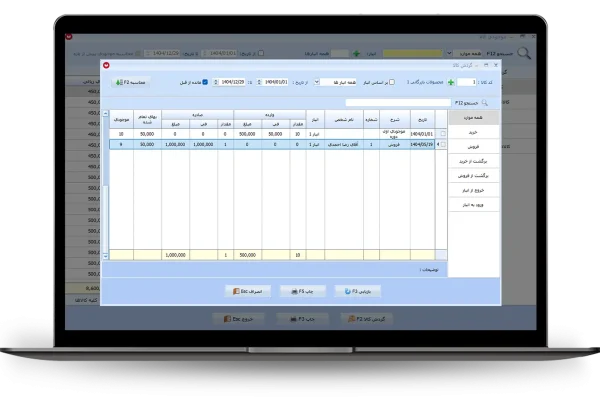Enable the بر اساس انبار checkbox
This screenshot has width=600, height=400.
(x=392, y=83)
